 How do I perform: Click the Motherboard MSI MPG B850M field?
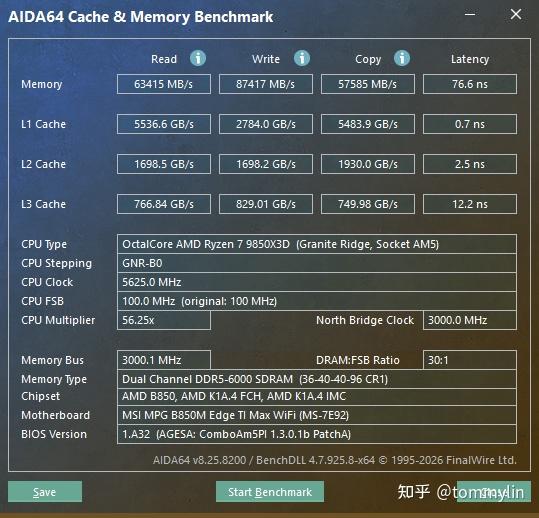coord(317,415)
